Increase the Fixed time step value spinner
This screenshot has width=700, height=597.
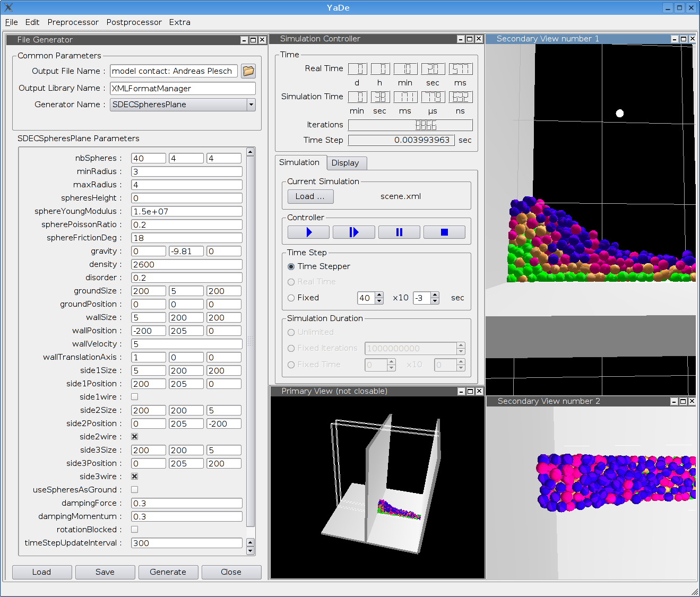point(379,295)
